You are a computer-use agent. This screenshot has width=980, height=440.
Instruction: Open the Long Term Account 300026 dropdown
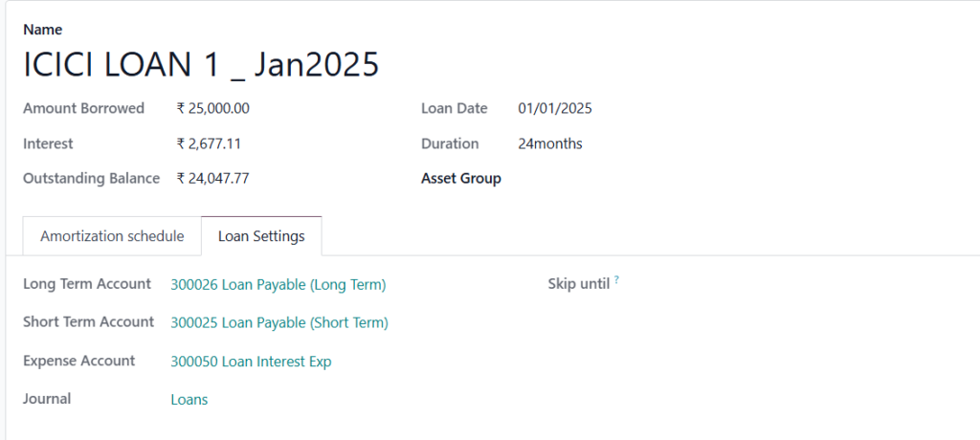tap(278, 284)
